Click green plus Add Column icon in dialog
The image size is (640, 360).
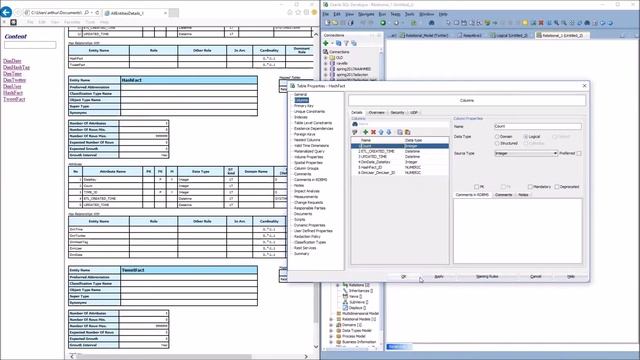[x=365, y=132]
